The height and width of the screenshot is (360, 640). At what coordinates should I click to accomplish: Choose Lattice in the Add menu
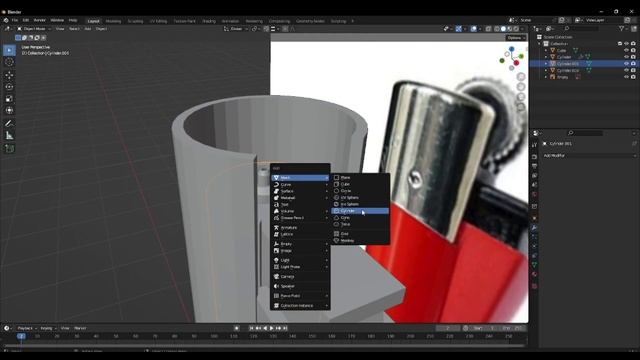(x=300, y=234)
